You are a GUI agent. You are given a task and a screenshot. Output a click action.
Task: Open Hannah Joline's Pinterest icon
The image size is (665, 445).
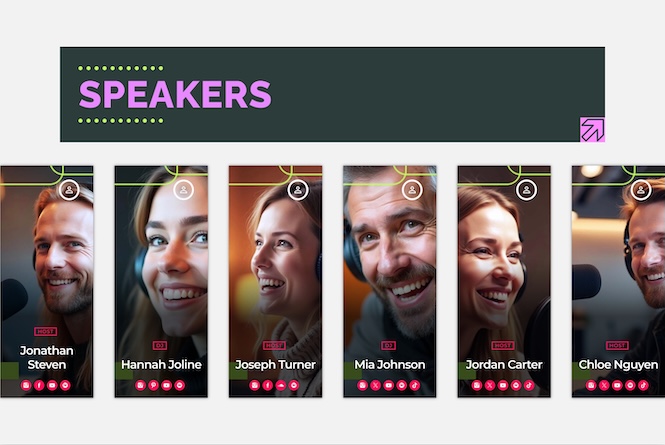(154, 385)
